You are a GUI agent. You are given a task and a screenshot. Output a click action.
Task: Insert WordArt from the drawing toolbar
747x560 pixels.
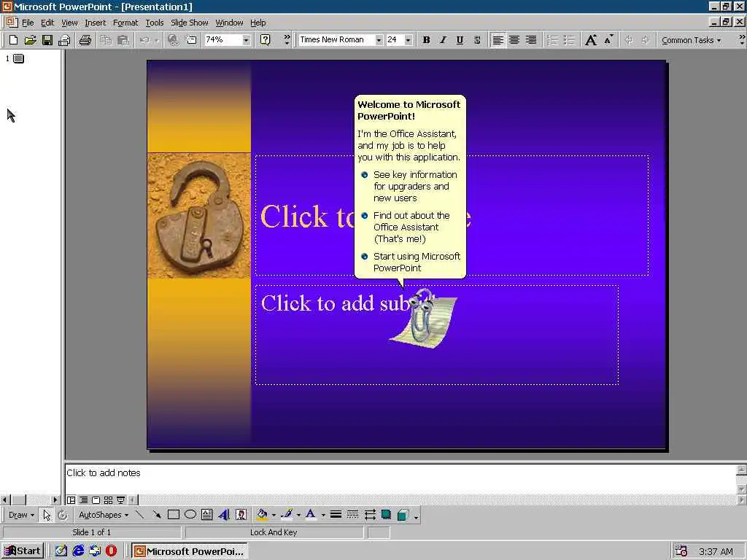(224, 515)
